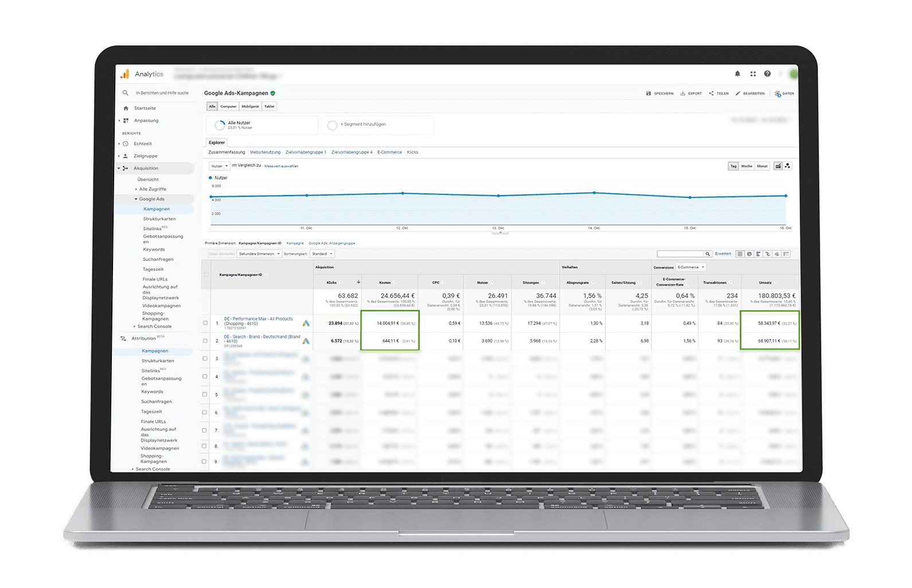The image size is (912, 588).
Task: Select the term cloud view icon
Action: pos(777,254)
